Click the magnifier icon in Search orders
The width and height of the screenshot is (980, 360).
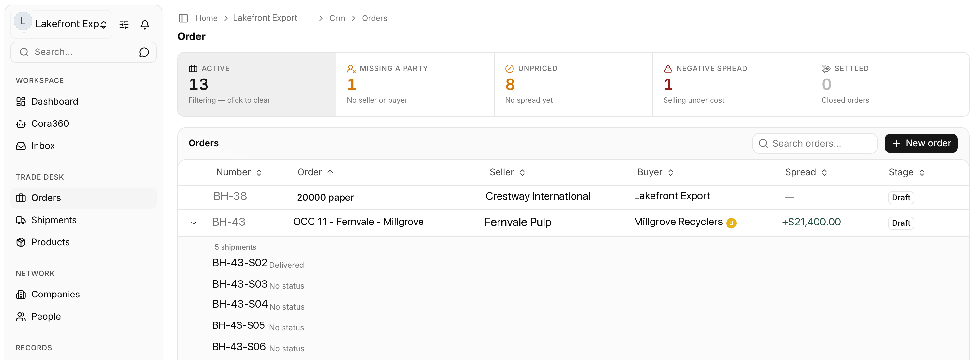(763, 143)
